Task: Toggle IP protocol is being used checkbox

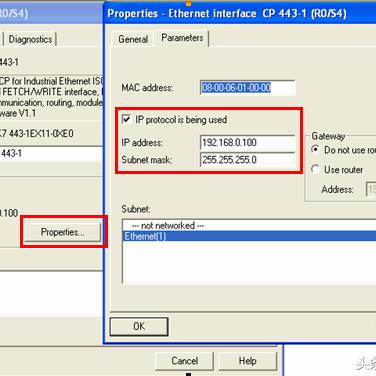Action: pyautogui.click(x=126, y=119)
